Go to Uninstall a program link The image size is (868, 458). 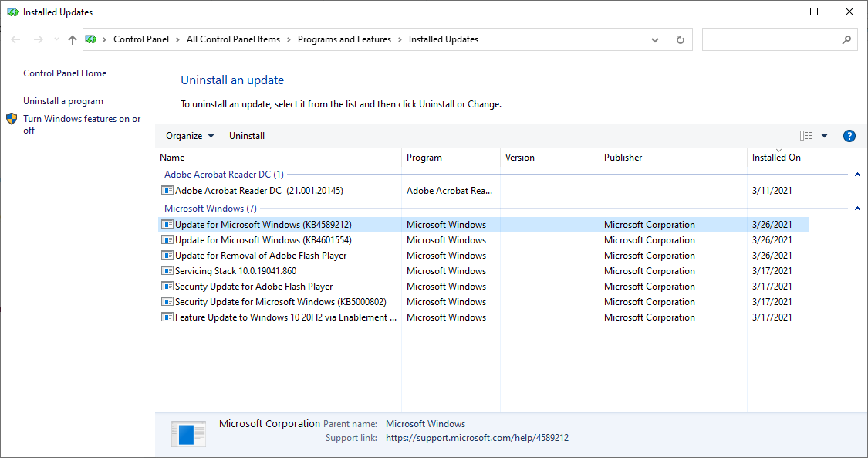(63, 101)
